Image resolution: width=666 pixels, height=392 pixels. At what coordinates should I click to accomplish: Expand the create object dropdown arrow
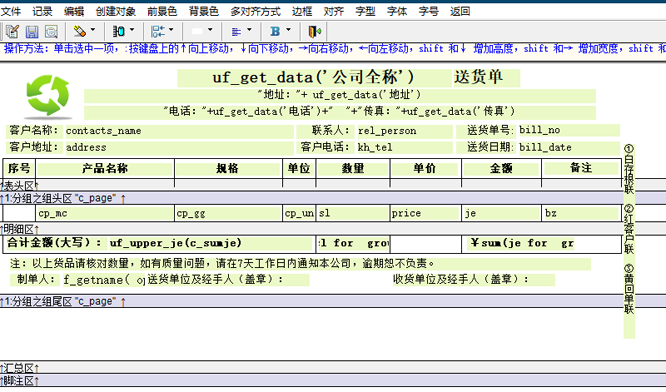[132, 30]
